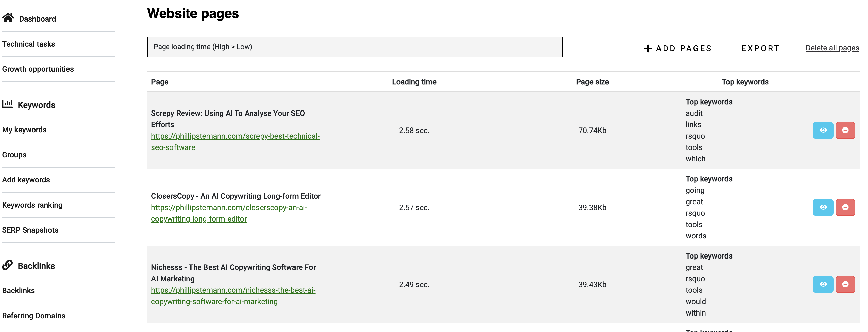Click the Keywords bar chart icon
The width and height of the screenshot is (868, 332).
(x=7, y=104)
